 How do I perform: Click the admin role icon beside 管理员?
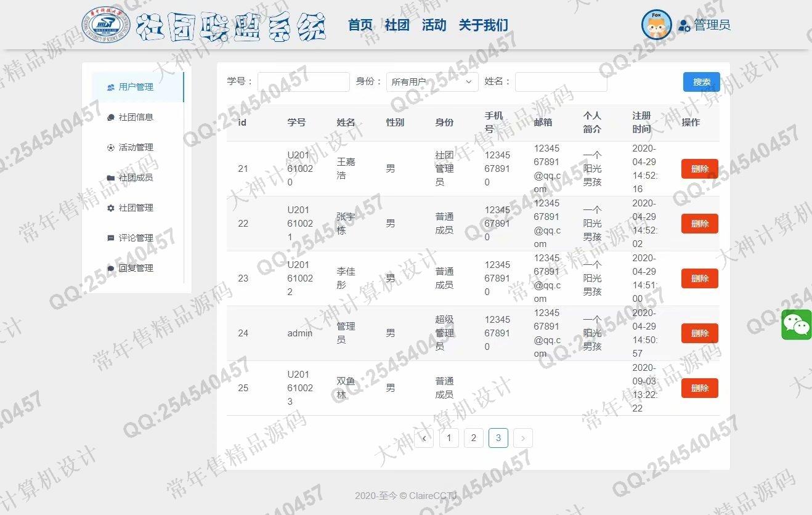tap(684, 26)
